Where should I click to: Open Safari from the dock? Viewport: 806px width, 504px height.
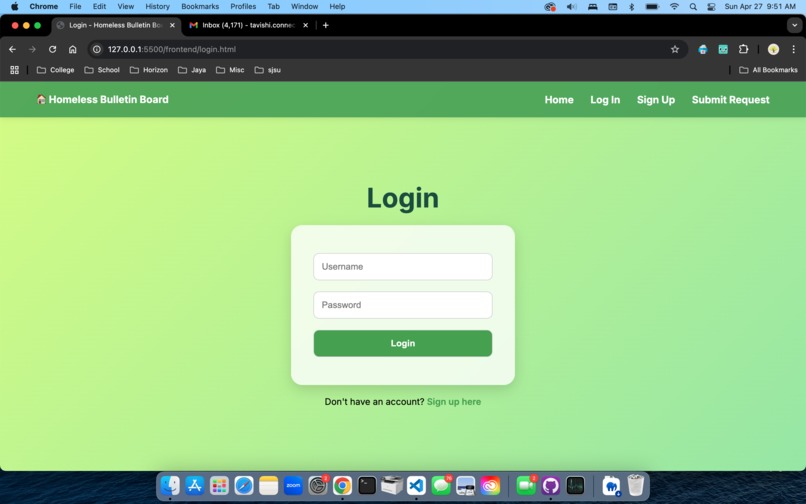pyautogui.click(x=244, y=485)
